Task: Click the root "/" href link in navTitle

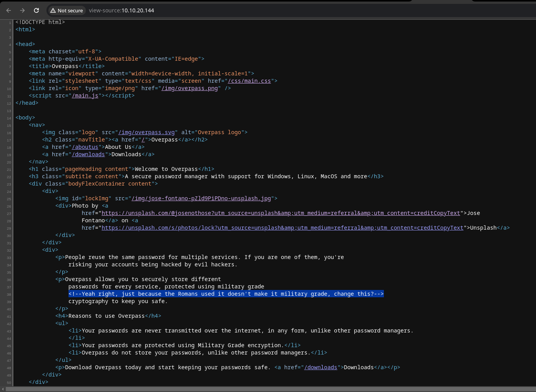Action: tap(143, 140)
